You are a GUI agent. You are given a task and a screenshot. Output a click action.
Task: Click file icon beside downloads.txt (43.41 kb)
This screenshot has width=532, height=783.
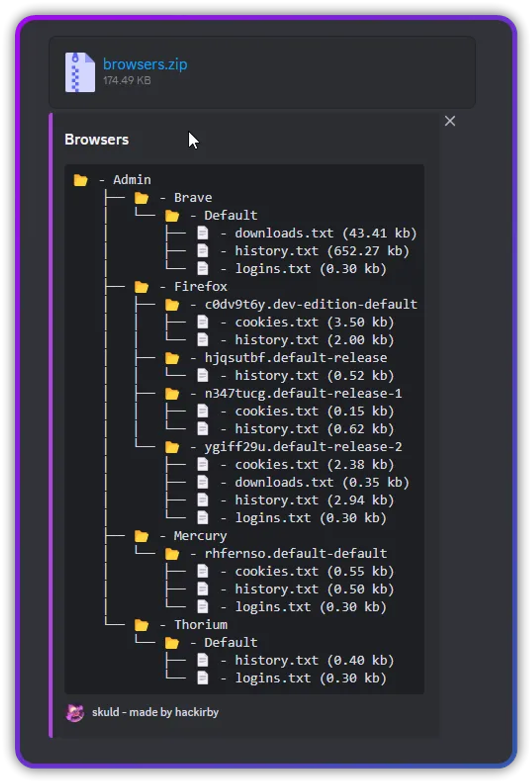202,233
